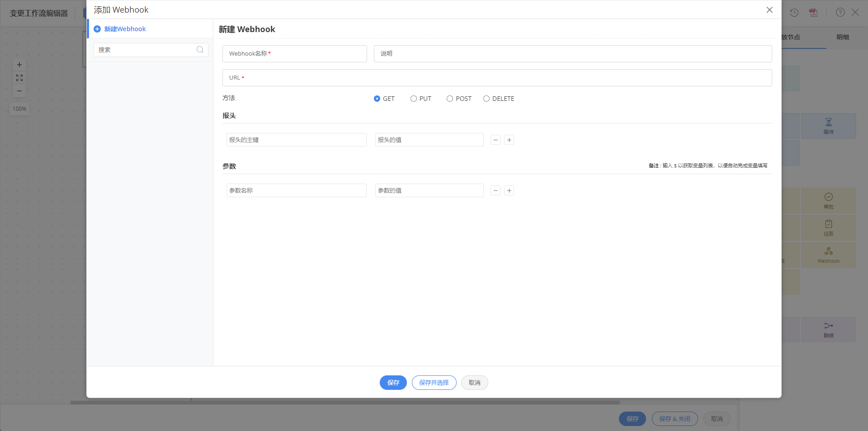
Task: Click the 参数 section heading
Action: click(229, 166)
